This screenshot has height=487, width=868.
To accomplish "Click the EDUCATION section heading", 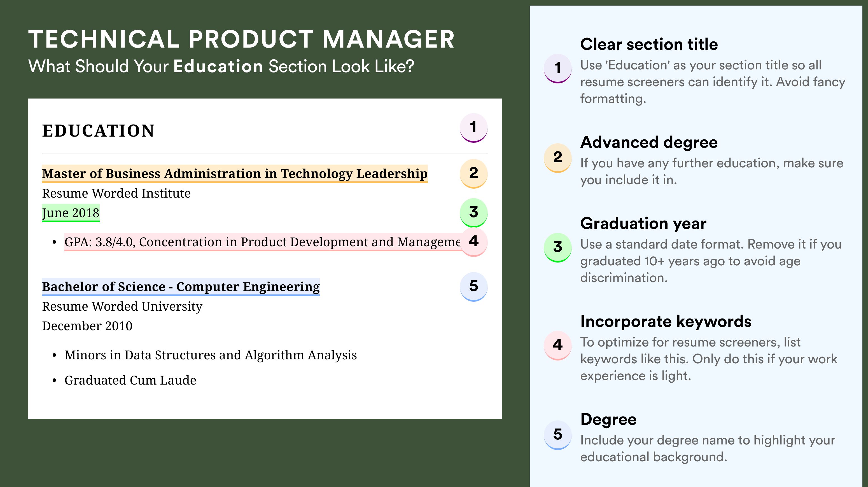I will [x=98, y=131].
